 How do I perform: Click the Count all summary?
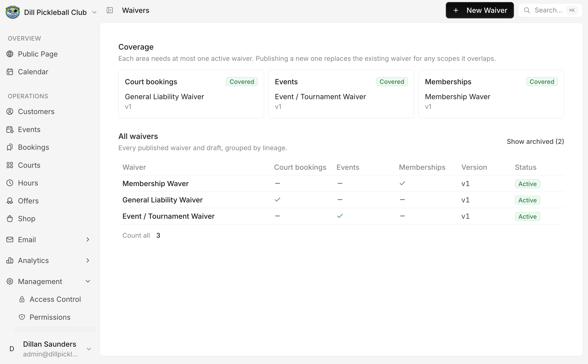[141, 235]
